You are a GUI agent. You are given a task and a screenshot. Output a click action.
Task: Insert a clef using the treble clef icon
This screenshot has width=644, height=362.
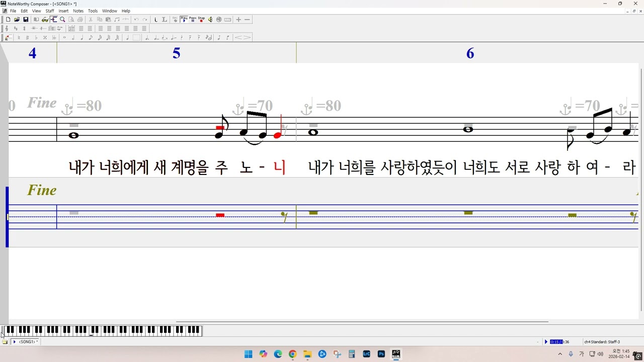click(7, 29)
